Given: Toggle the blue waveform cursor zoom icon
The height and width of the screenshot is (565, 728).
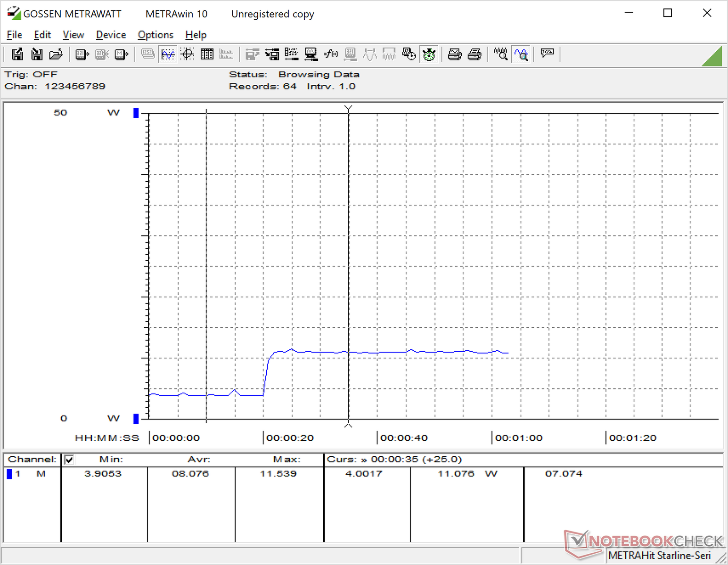Looking at the screenshot, I should [521, 55].
